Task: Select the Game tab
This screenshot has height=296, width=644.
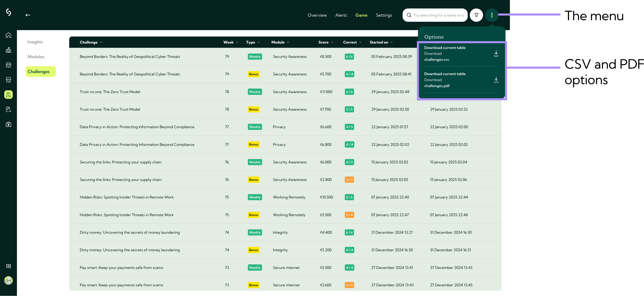Action: (x=361, y=15)
